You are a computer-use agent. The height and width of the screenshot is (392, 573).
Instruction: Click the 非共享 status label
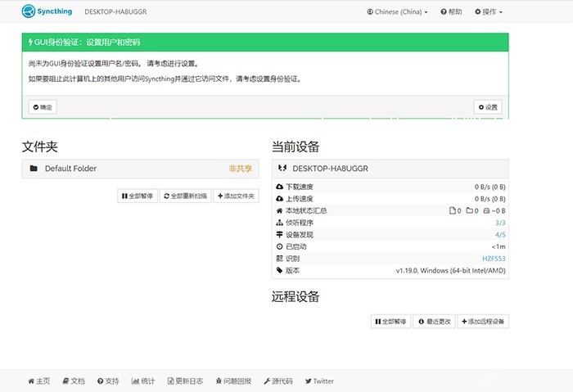(x=240, y=169)
